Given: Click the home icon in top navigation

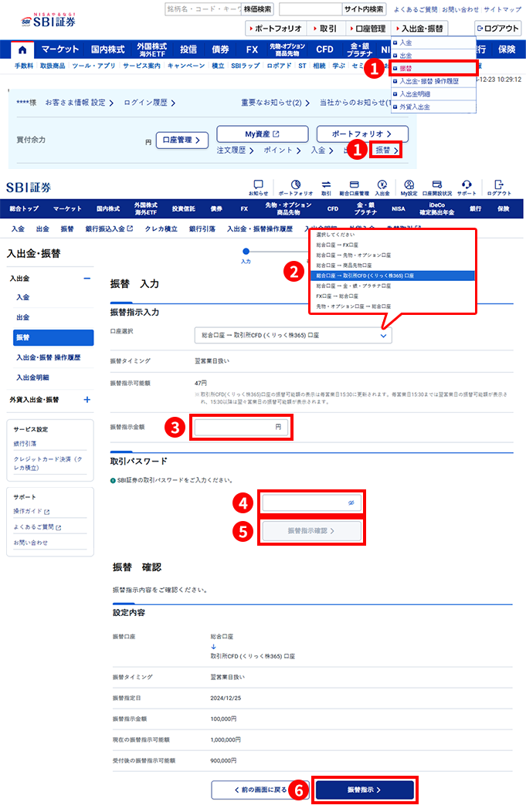Looking at the screenshot, I should pyautogui.click(x=22, y=49).
